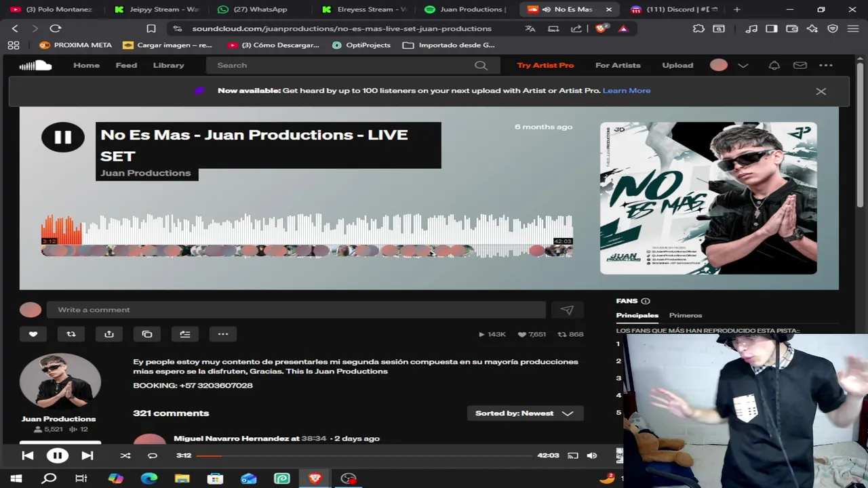The height and width of the screenshot is (488, 868).
Task: Add track to Next up queue icon
Action: click(x=185, y=333)
